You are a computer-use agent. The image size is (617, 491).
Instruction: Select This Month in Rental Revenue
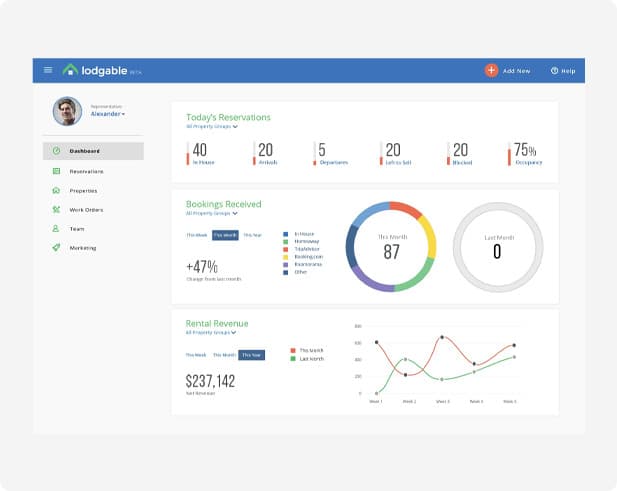224,355
